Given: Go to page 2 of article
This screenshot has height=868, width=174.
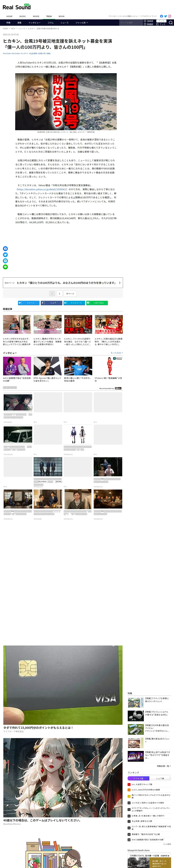Looking at the screenshot, I should tap(59, 294).
